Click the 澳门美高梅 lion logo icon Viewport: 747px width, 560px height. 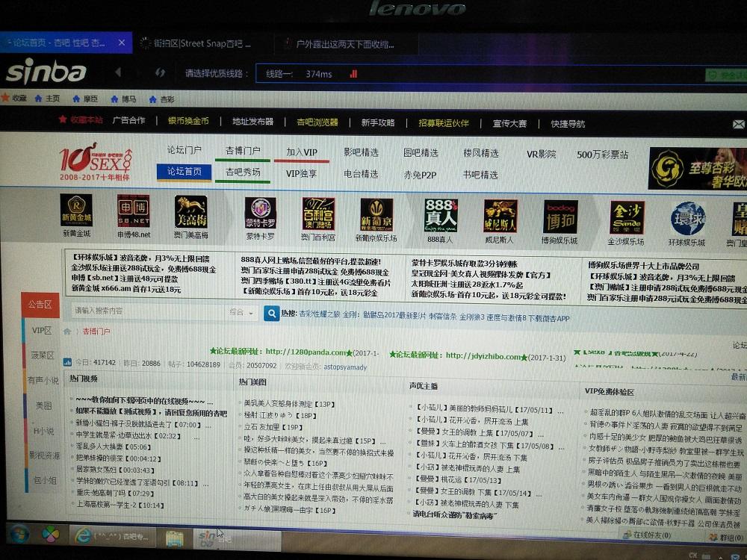(x=190, y=212)
